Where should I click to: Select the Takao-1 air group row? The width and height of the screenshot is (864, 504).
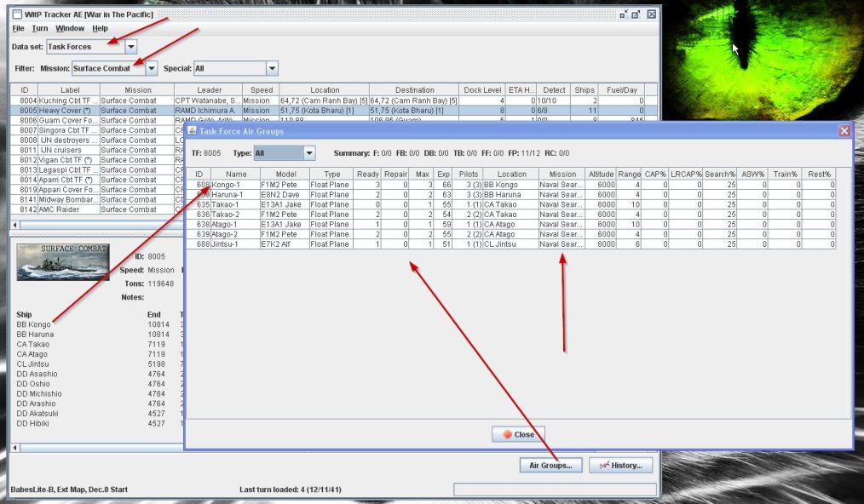(x=510, y=204)
